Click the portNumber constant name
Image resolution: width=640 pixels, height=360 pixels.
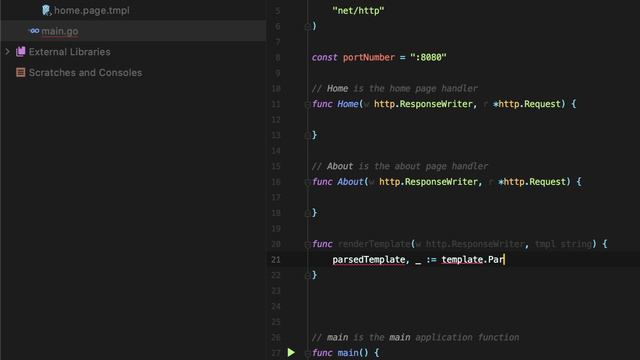coord(369,58)
